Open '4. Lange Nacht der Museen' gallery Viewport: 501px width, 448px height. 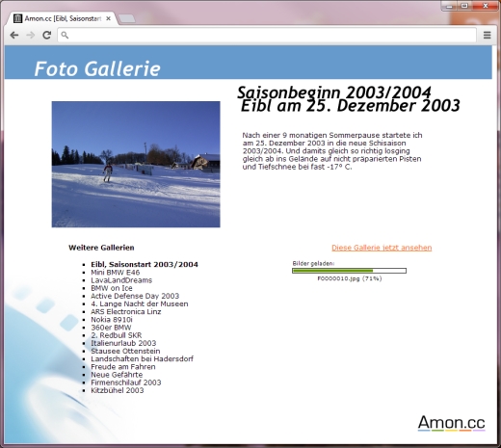click(140, 303)
